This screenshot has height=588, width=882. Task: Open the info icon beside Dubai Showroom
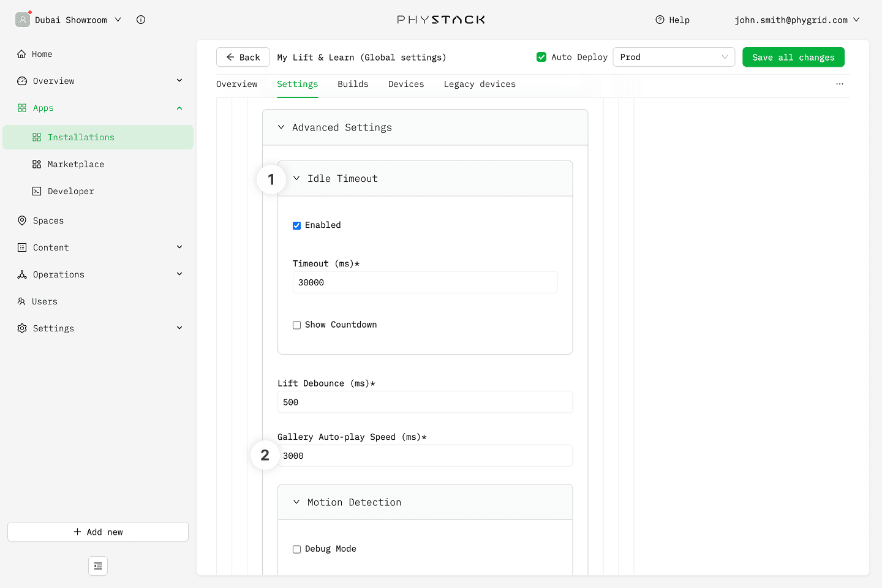click(x=141, y=20)
